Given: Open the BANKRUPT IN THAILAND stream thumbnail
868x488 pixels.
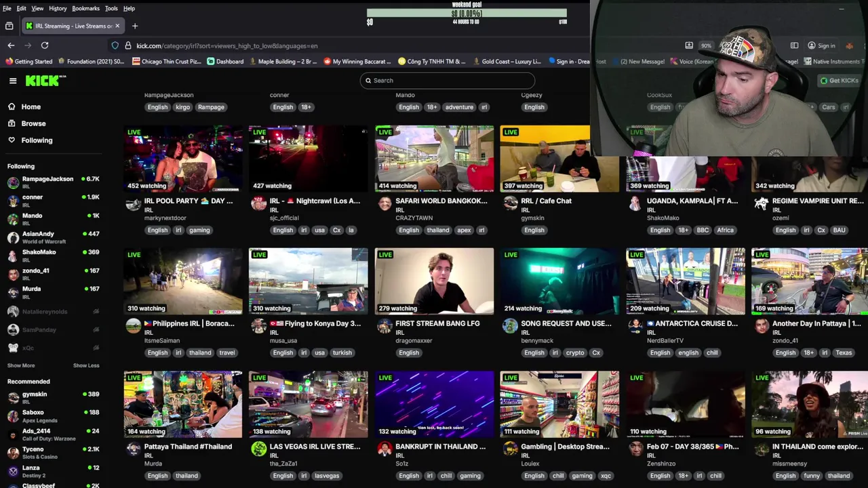Looking at the screenshot, I should (x=435, y=404).
